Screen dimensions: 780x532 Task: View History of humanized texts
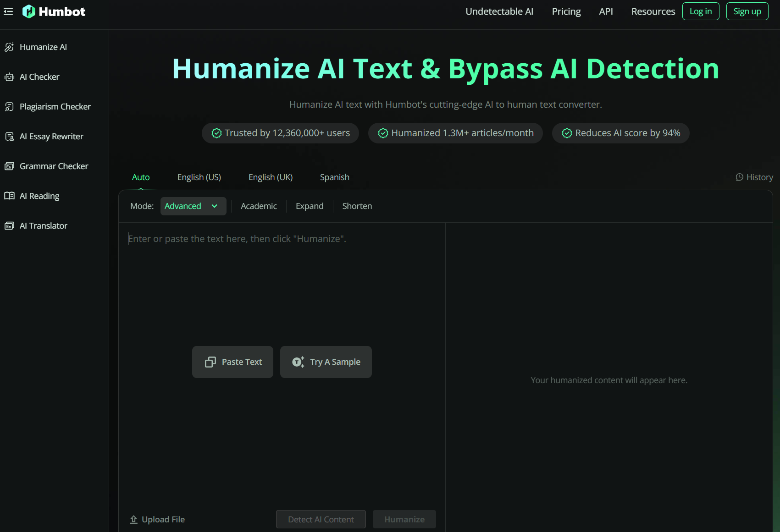point(754,177)
